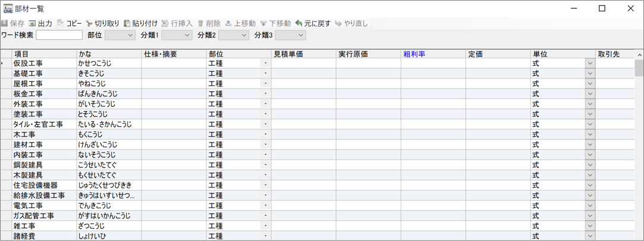Expand the 単位 dropdown in 電気工事 row
This screenshot has height=241, width=644.
[x=590, y=205]
